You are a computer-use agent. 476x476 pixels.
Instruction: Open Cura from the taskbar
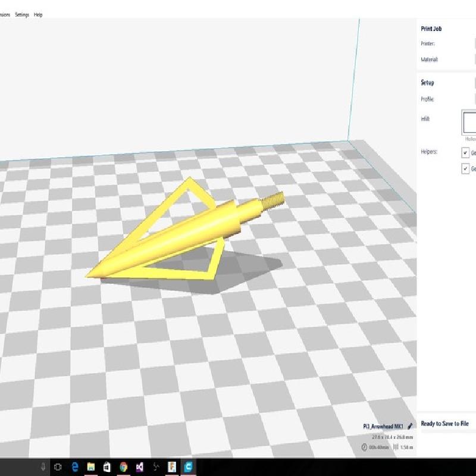click(x=188, y=466)
